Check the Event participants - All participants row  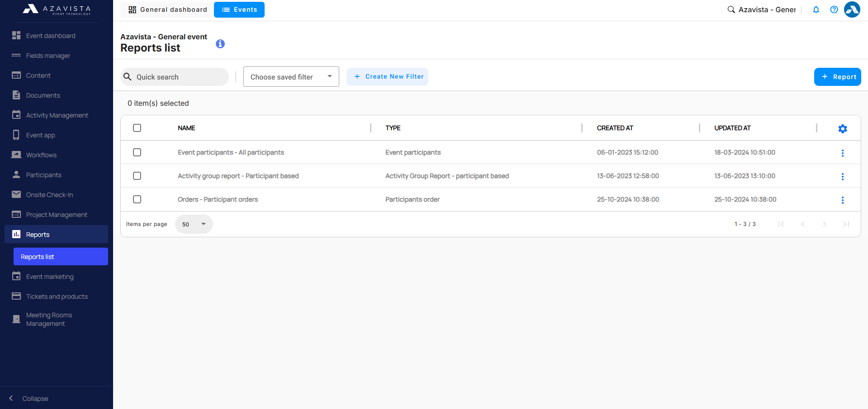tap(137, 152)
